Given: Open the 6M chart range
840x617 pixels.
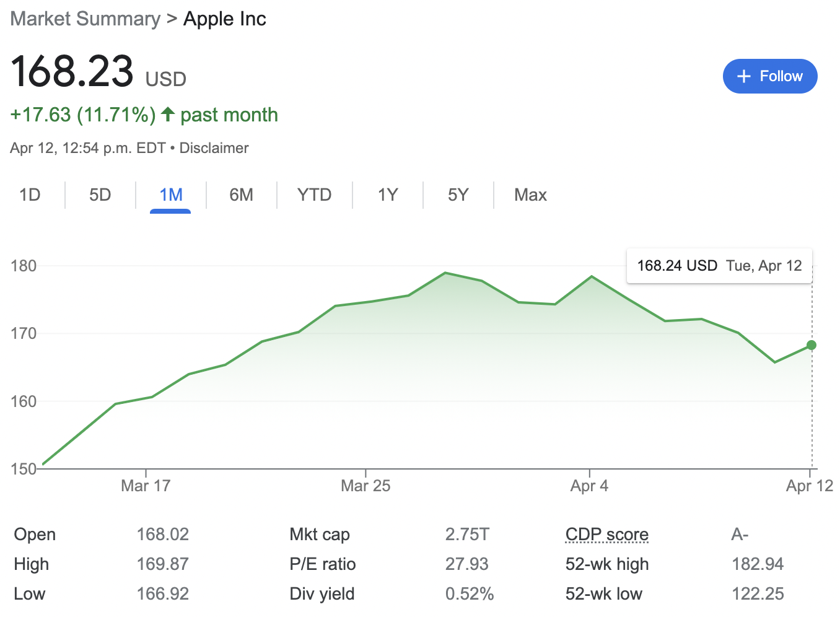Looking at the screenshot, I should click(x=241, y=195).
